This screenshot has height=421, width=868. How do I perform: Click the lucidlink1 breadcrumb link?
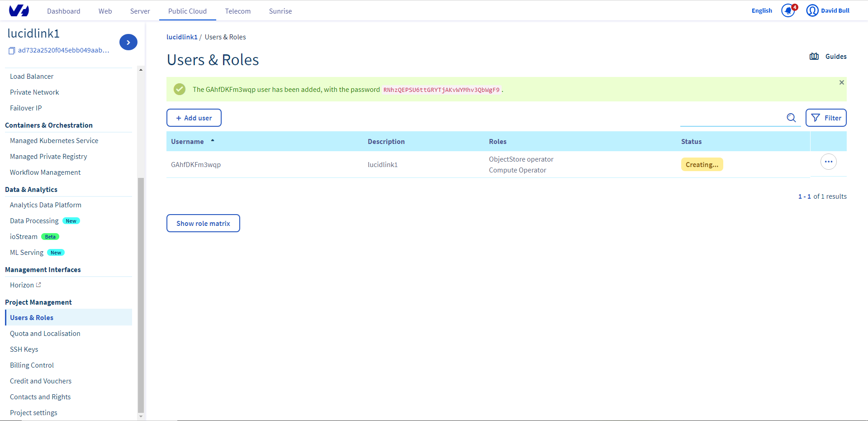point(182,37)
